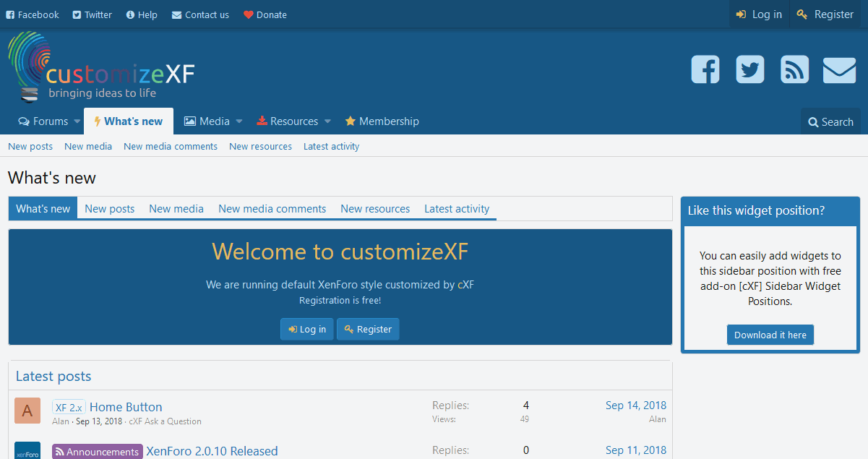Open the Help link in top bar
Image resolution: width=868 pixels, height=459 pixels.
point(141,14)
